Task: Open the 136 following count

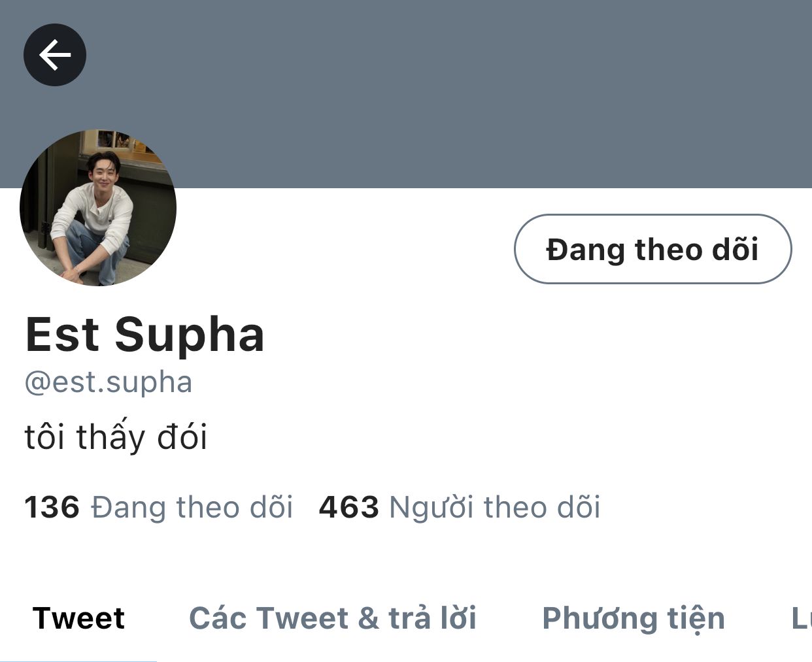Action: [x=52, y=507]
